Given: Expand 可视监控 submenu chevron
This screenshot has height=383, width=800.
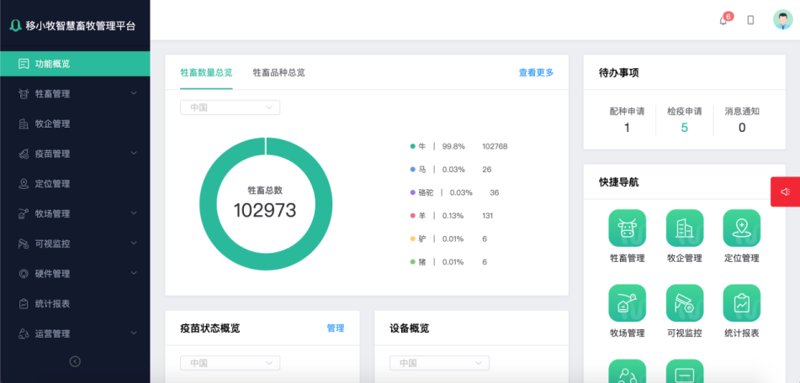Looking at the screenshot, I should click(134, 243).
